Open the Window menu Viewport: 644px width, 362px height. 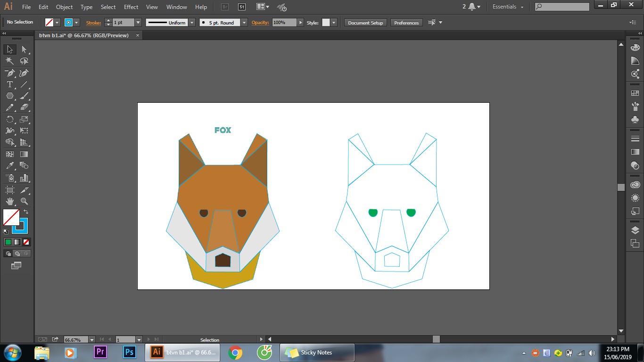coord(177,7)
